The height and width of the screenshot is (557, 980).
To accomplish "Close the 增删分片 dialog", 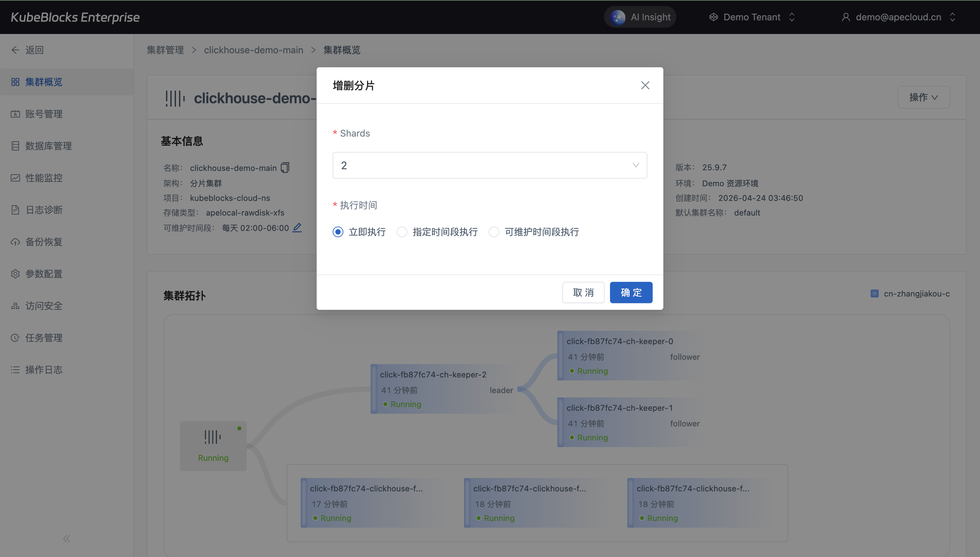I will tap(645, 85).
